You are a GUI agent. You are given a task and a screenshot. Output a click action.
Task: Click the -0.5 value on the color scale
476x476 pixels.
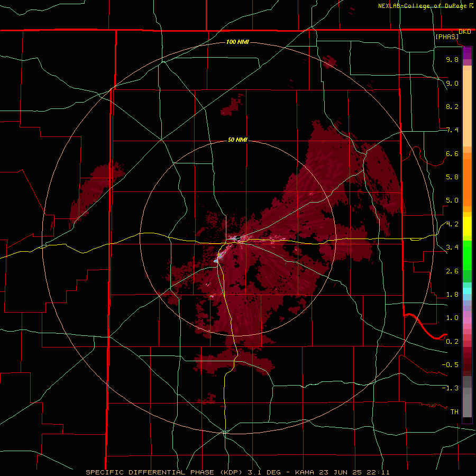click(450, 365)
